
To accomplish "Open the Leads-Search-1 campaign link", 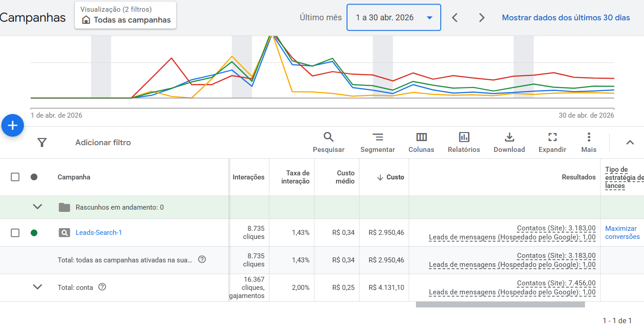I will tap(99, 233).
